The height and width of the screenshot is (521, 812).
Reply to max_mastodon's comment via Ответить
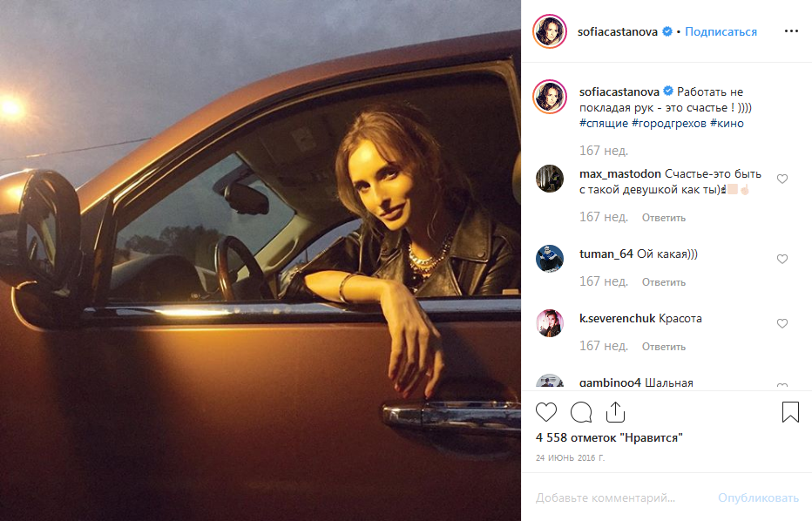pyautogui.click(x=664, y=218)
